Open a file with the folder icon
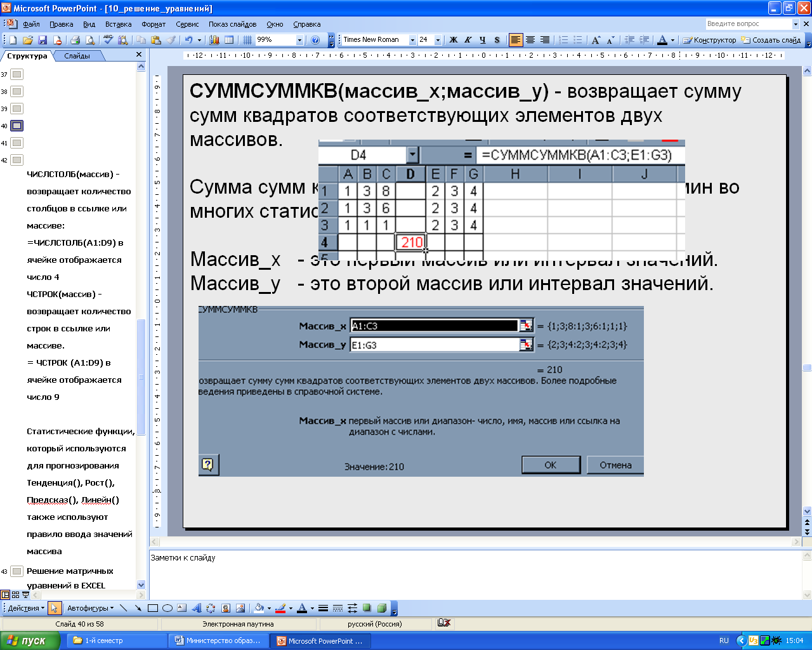 (x=28, y=40)
